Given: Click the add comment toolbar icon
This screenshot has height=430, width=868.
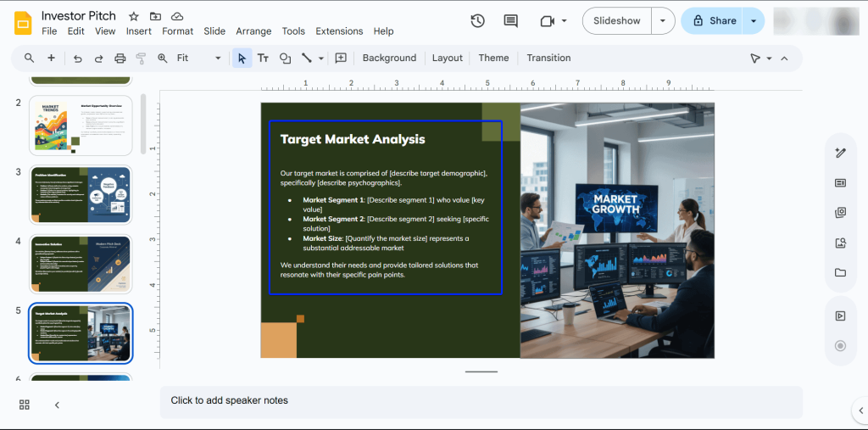Looking at the screenshot, I should click(341, 59).
